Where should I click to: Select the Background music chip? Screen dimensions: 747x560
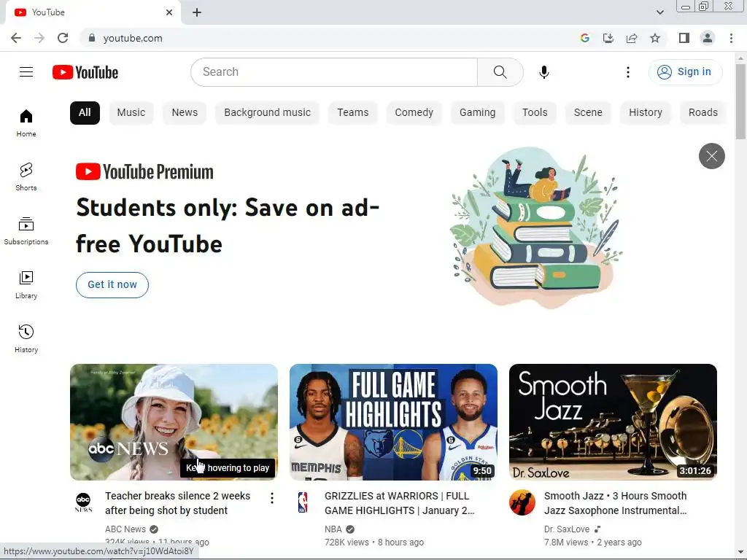(267, 113)
